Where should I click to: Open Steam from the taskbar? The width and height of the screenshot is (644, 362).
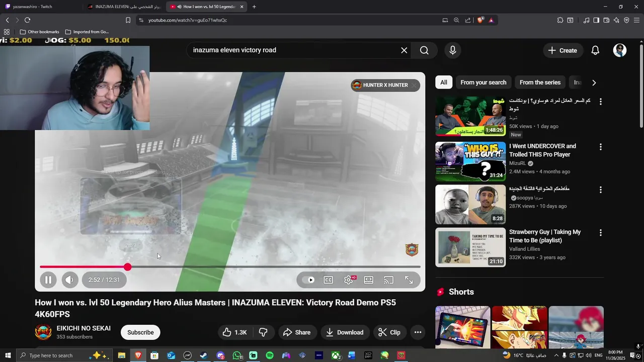(204, 355)
